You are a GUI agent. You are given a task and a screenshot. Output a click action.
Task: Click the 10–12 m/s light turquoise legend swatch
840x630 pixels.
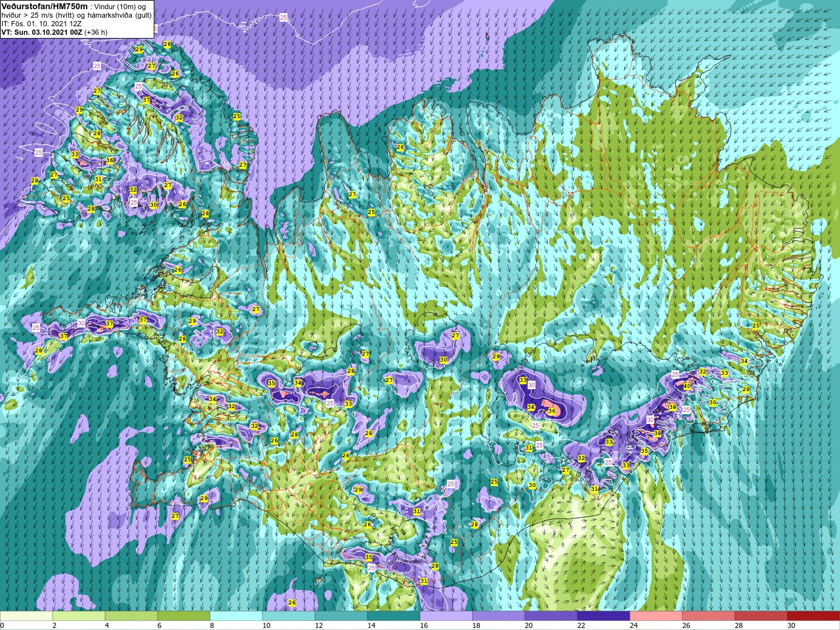289,616
